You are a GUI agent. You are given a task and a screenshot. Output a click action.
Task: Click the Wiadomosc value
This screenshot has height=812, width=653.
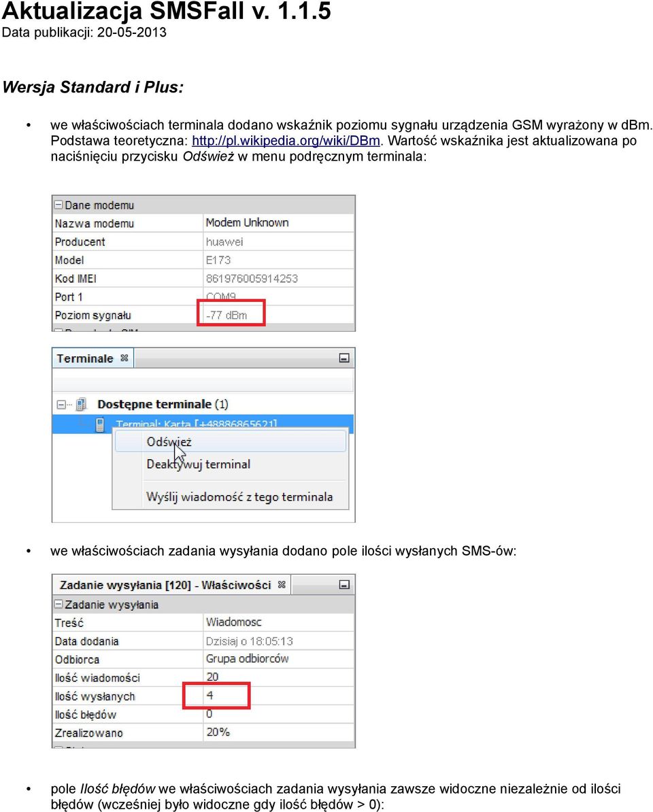(233, 622)
